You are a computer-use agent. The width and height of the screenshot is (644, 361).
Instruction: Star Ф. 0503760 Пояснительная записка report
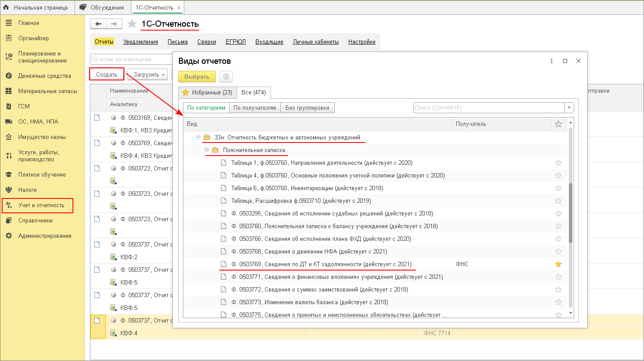pyautogui.click(x=558, y=226)
